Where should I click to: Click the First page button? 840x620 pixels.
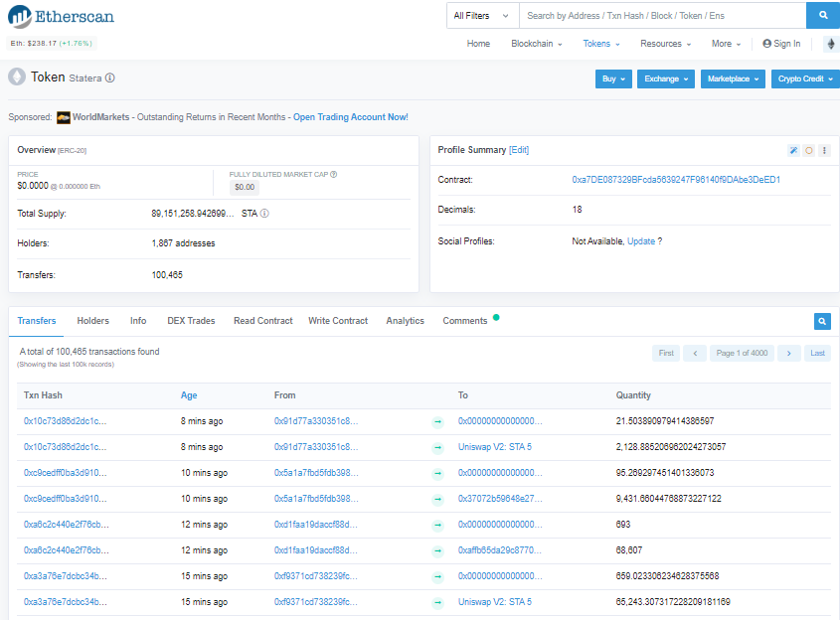[x=666, y=354]
